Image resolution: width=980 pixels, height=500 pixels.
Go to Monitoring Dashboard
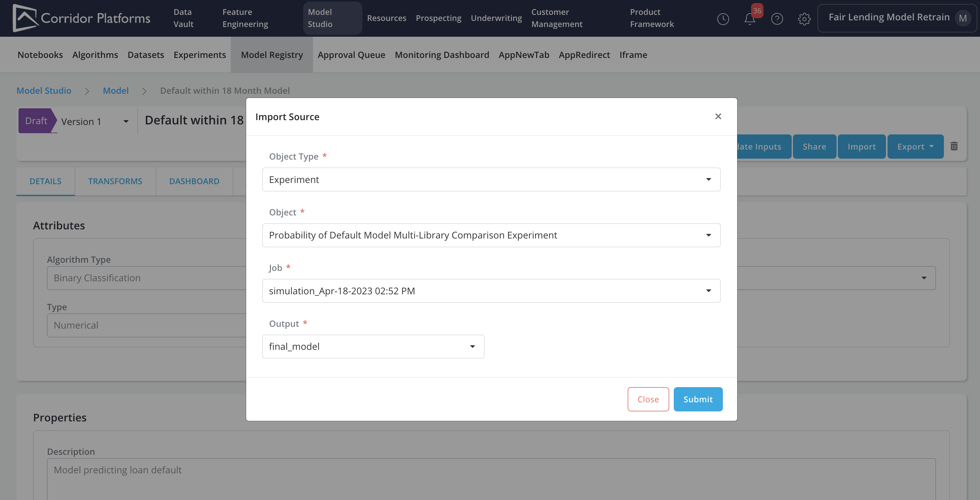pos(442,55)
